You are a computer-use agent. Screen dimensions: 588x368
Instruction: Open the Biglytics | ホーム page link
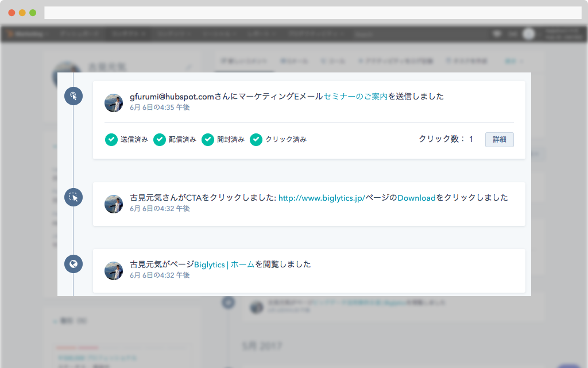click(x=225, y=264)
